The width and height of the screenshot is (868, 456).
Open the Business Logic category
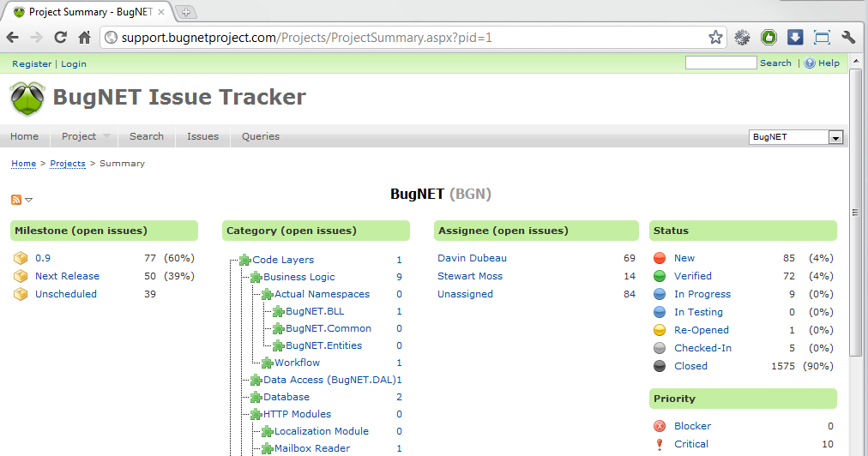(299, 277)
